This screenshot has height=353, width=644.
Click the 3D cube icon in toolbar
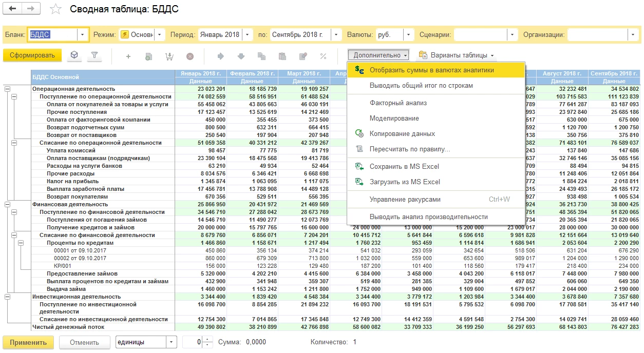75,55
